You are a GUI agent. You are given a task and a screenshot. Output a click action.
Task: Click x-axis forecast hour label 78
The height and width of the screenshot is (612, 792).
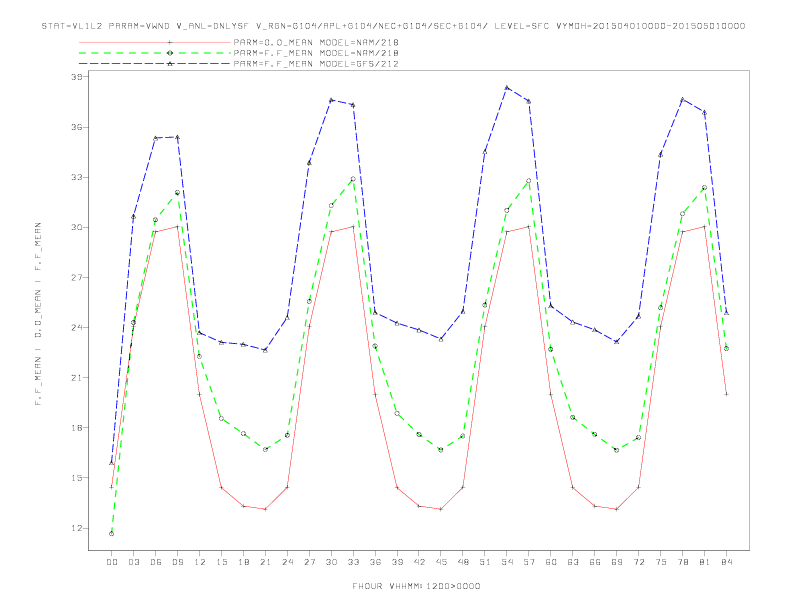(x=682, y=562)
